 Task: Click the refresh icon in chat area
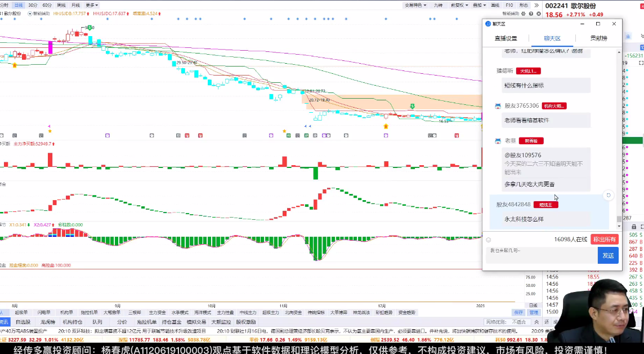pyautogui.click(x=609, y=195)
